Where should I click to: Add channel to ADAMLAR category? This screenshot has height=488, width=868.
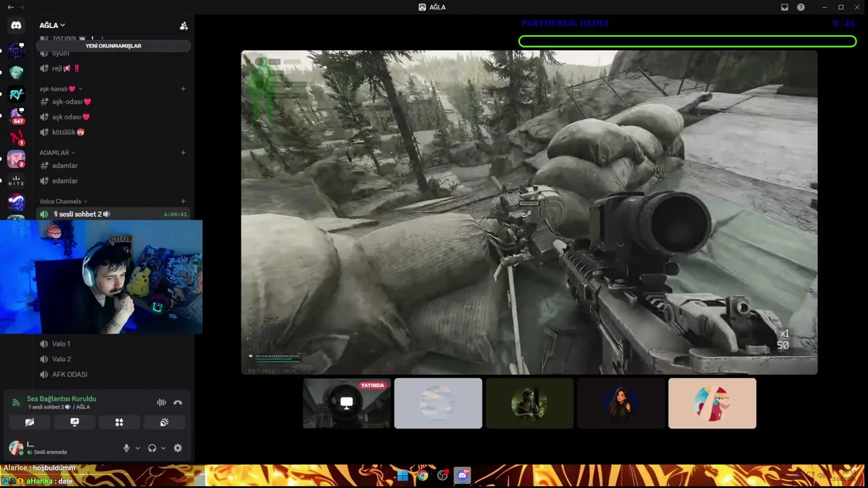click(183, 152)
